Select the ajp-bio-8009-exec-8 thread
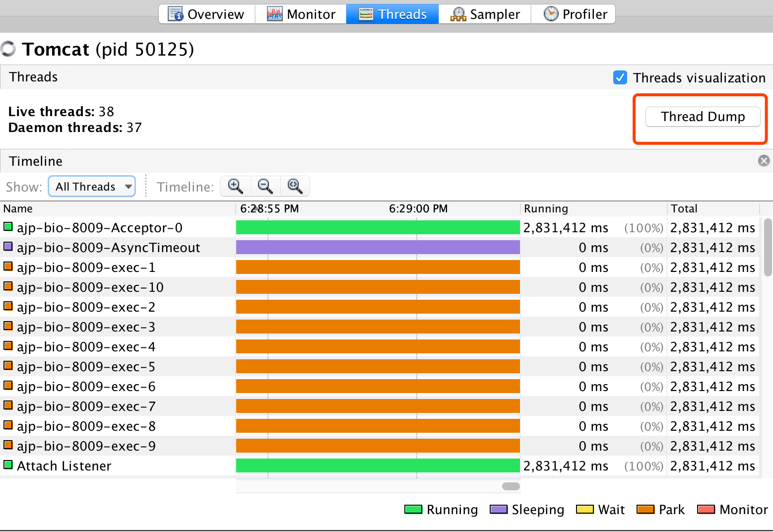 (x=380, y=426)
